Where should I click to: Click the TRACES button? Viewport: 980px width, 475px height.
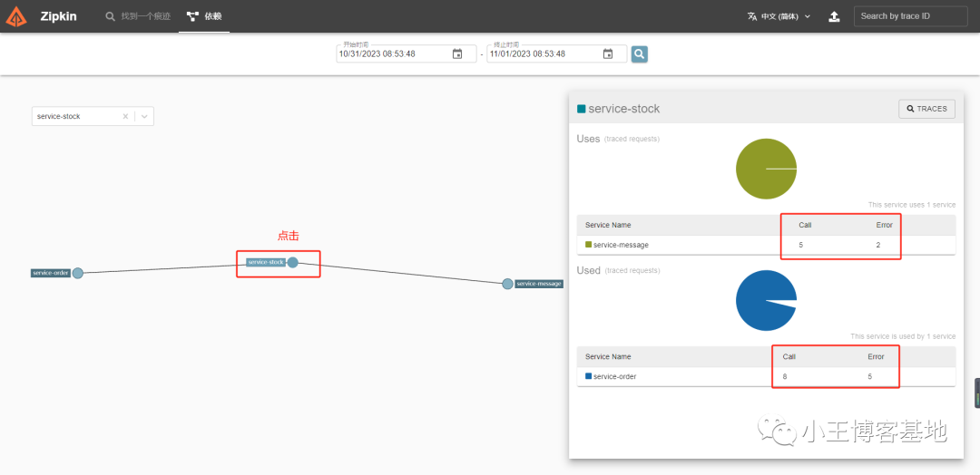926,109
